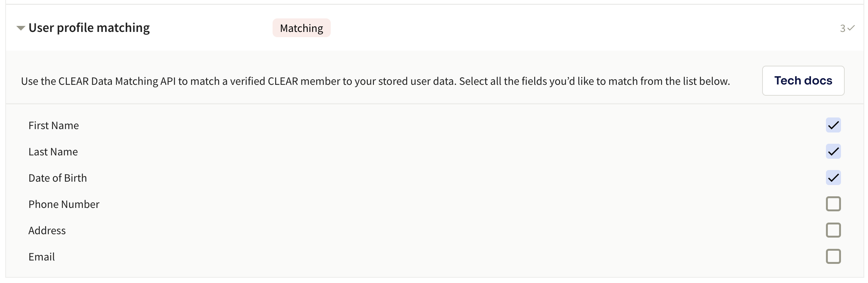
Task: Select the Address row label
Action: (47, 230)
